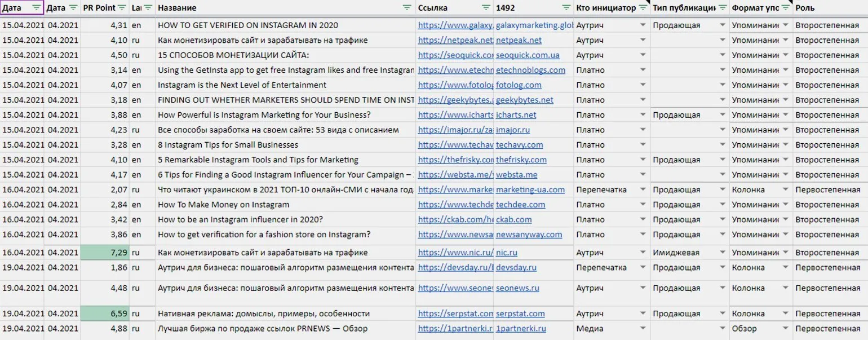The image size is (868, 340).
Task: Expand Кто инициатор dropdown for galaxymarketing row
Action: (643, 25)
